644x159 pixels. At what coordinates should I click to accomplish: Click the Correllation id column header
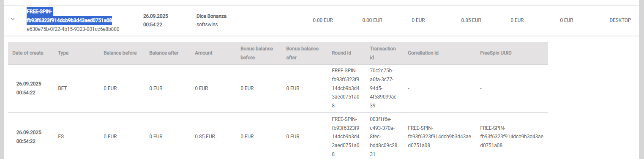(x=423, y=53)
